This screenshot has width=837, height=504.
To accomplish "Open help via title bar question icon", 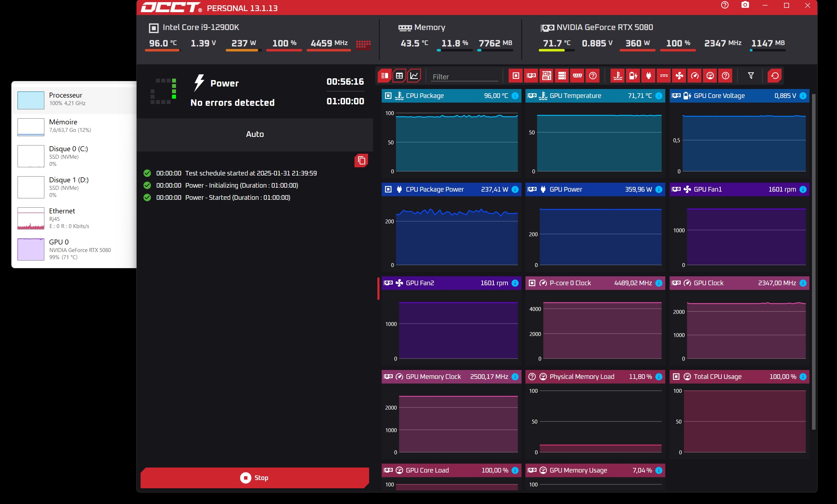I will point(725,5).
